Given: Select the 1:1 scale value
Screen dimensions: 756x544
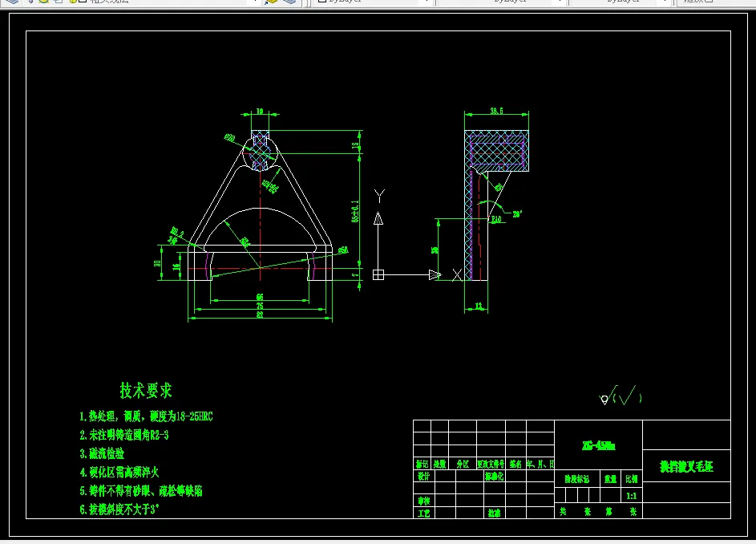Looking at the screenshot, I should click(x=632, y=496).
